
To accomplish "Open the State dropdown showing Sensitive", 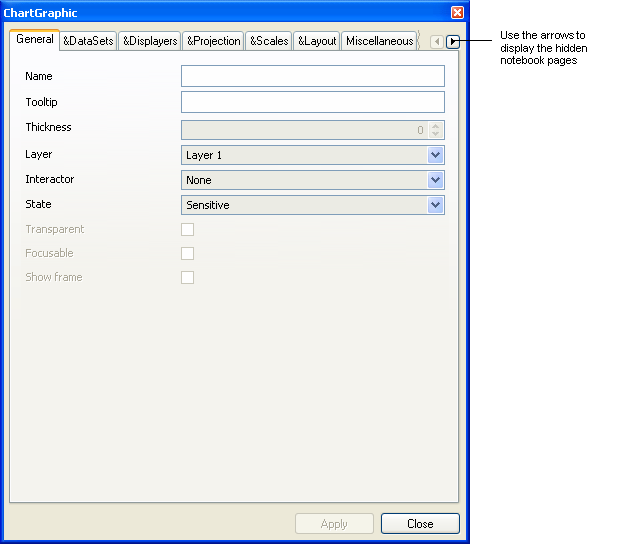I will pos(435,205).
